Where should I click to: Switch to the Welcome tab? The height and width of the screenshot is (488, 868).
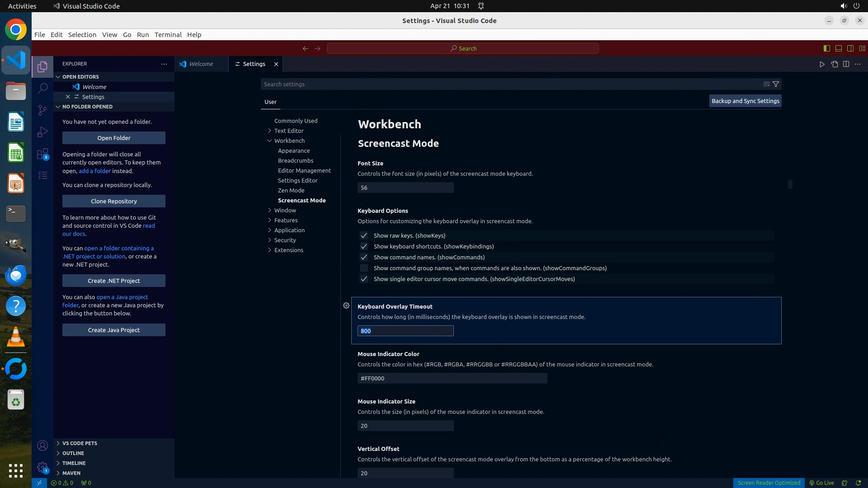coord(201,64)
